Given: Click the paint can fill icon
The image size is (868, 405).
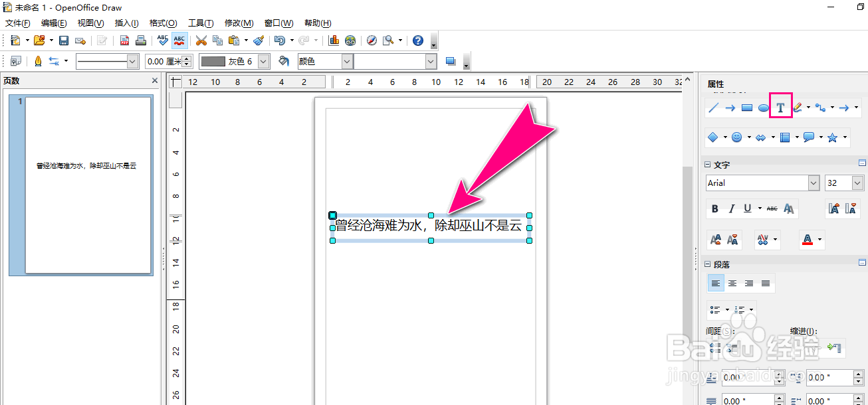Looking at the screenshot, I should (282, 60).
